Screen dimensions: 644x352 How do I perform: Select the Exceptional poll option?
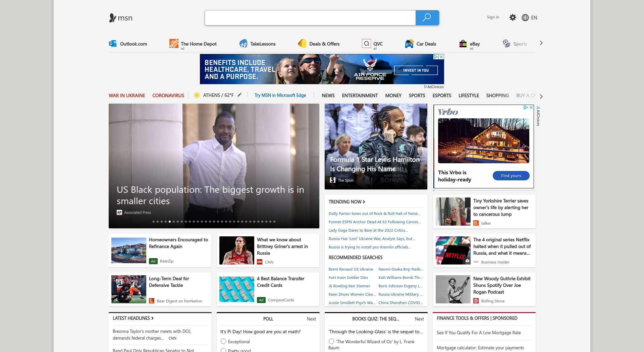point(223,341)
